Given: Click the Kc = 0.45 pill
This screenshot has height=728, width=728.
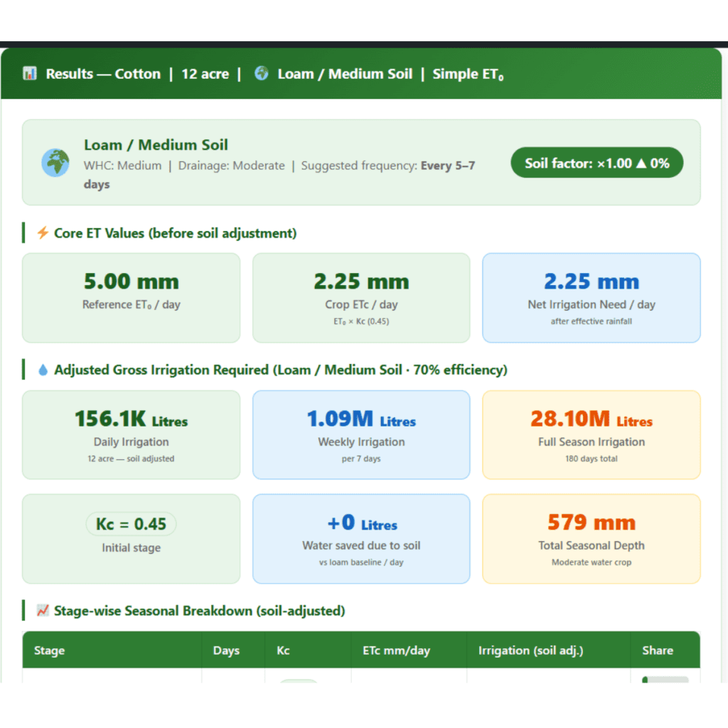Looking at the screenshot, I should [x=131, y=524].
